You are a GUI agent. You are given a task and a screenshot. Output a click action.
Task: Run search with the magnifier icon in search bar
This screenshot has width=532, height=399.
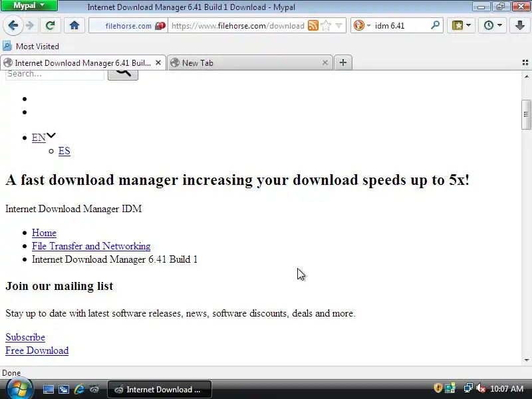click(x=435, y=25)
